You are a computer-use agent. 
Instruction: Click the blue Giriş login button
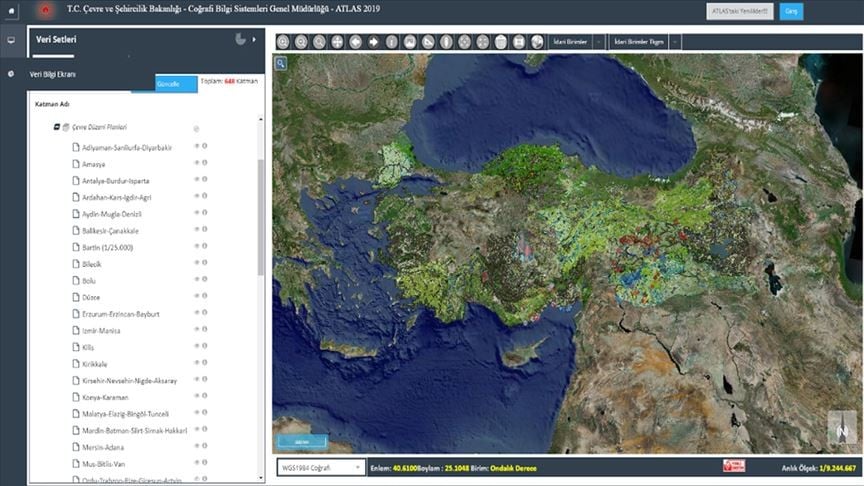(x=791, y=12)
